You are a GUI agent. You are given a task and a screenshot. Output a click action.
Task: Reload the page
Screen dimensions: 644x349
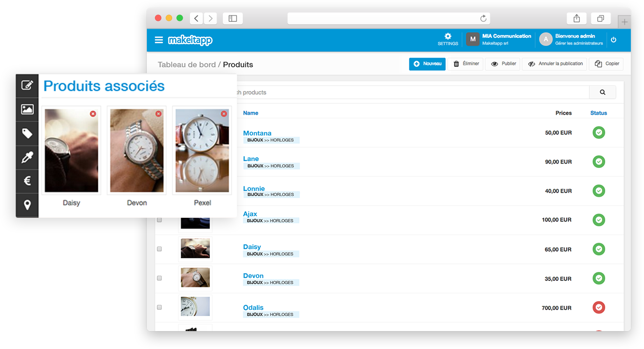(x=483, y=18)
